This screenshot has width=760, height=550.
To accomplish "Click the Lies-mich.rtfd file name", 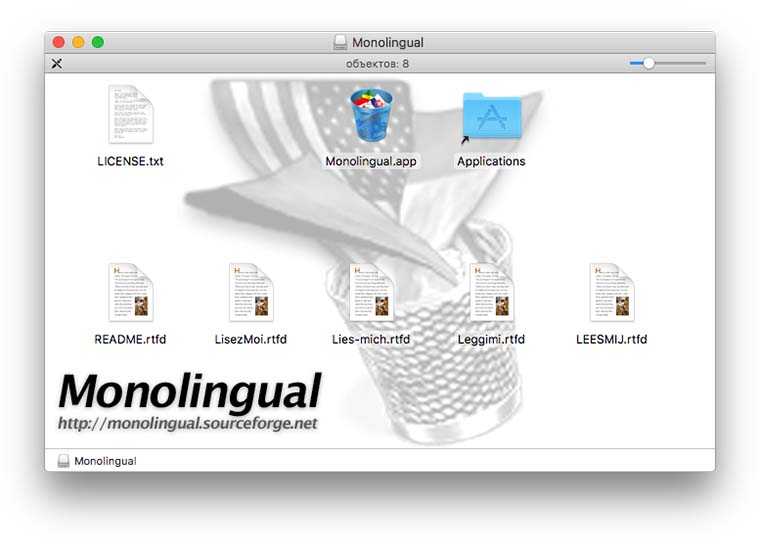I will pyautogui.click(x=371, y=339).
